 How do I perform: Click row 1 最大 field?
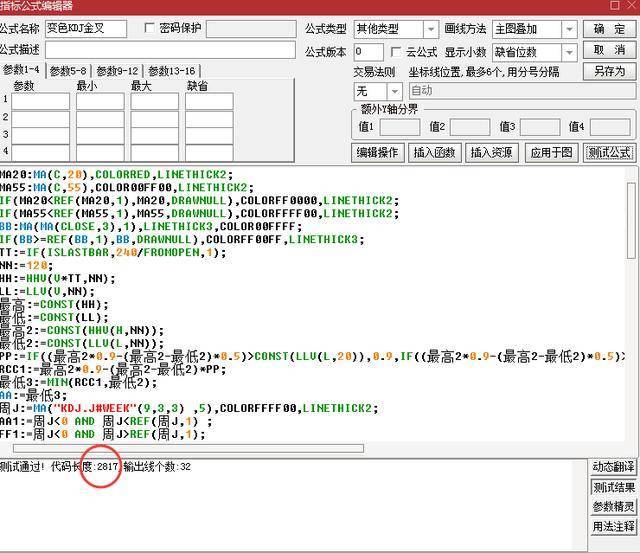(x=155, y=101)
